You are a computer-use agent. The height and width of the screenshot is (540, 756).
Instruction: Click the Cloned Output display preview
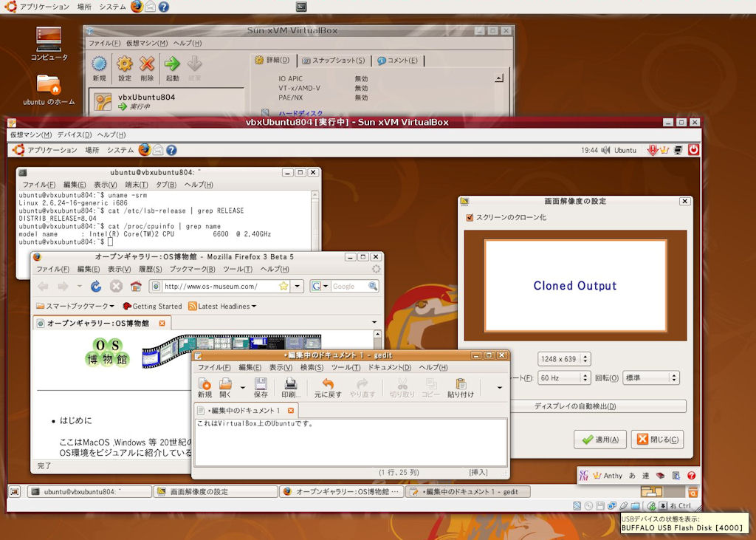point(575,285)
